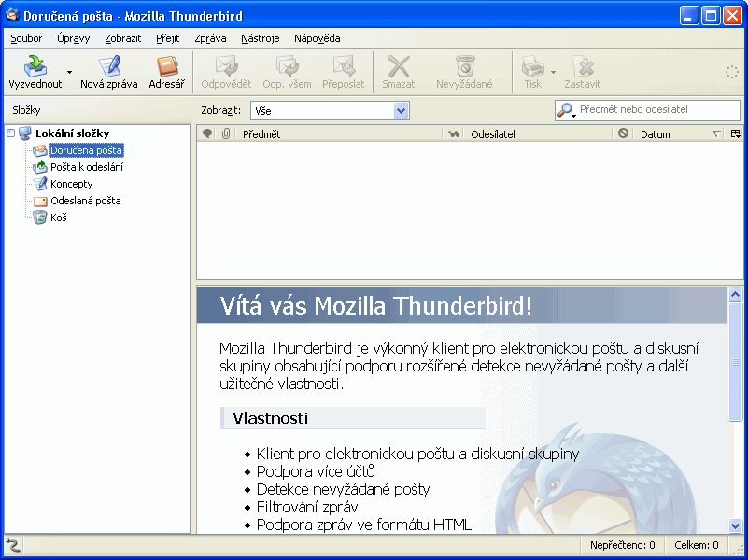
Task: Click the Předmět nebo odesílatel search field
Action: pyautogui.click(x=654, y=110)
